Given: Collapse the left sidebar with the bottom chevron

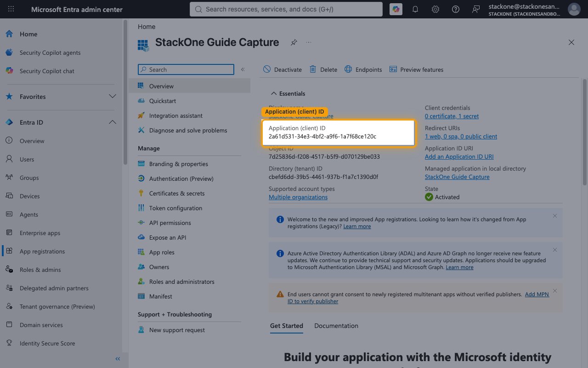Looking at the screenshot, I should [118, 359].
